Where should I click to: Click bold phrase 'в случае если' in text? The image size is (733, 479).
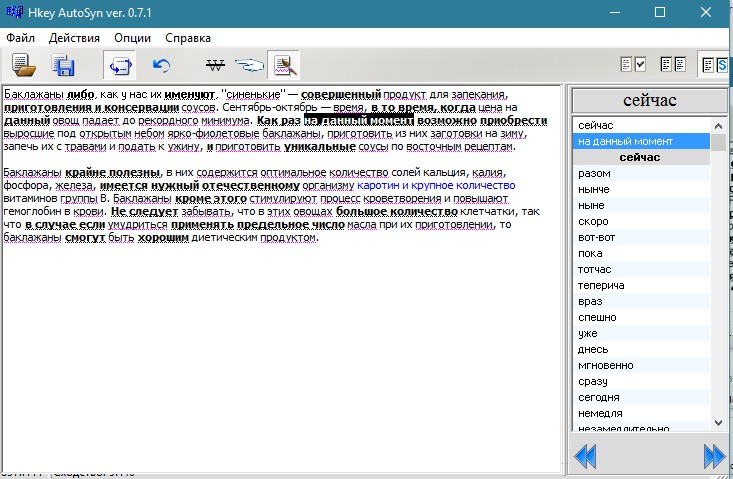pyautogui.click(x=65, y=225)
